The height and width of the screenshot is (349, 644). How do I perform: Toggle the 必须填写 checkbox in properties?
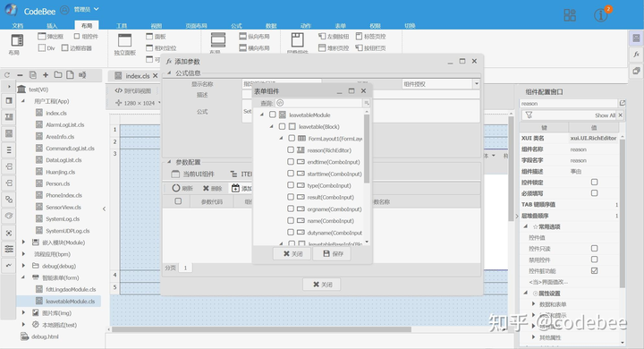(x=594, y=193)
